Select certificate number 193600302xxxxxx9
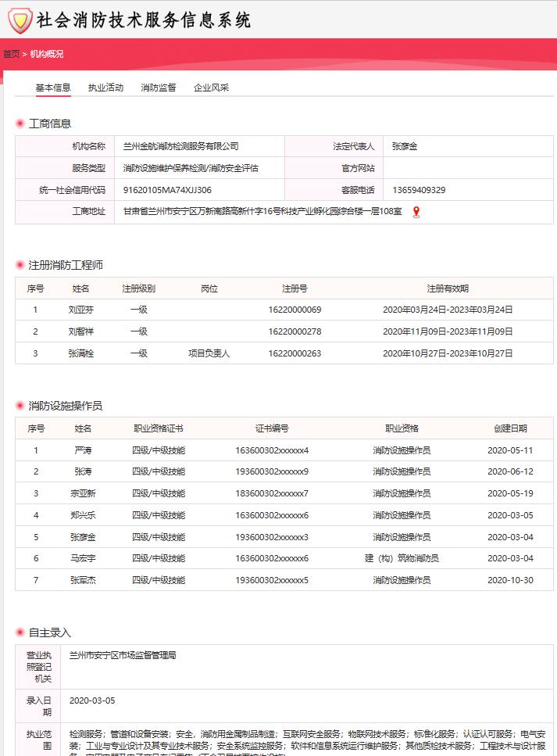 tap(272, 471)
